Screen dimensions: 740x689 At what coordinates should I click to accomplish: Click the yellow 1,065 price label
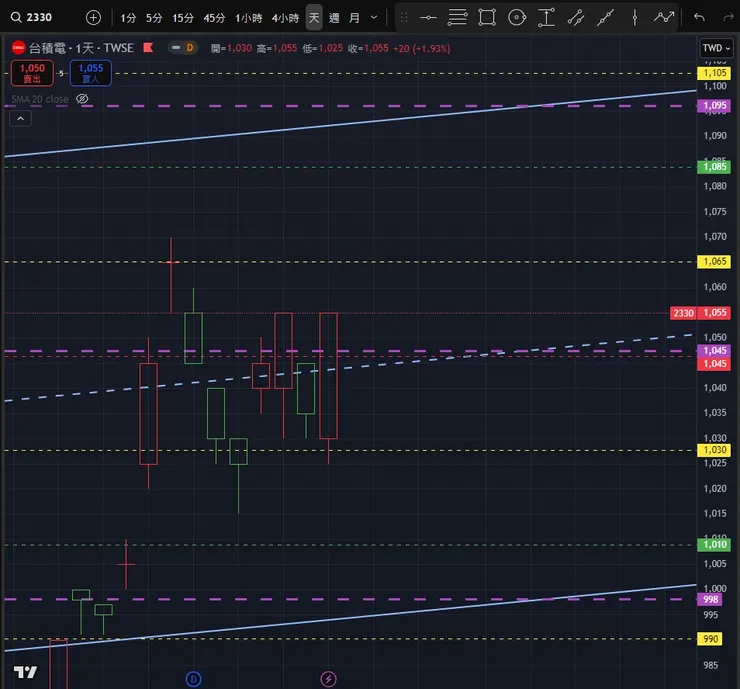tap(714, 261)
